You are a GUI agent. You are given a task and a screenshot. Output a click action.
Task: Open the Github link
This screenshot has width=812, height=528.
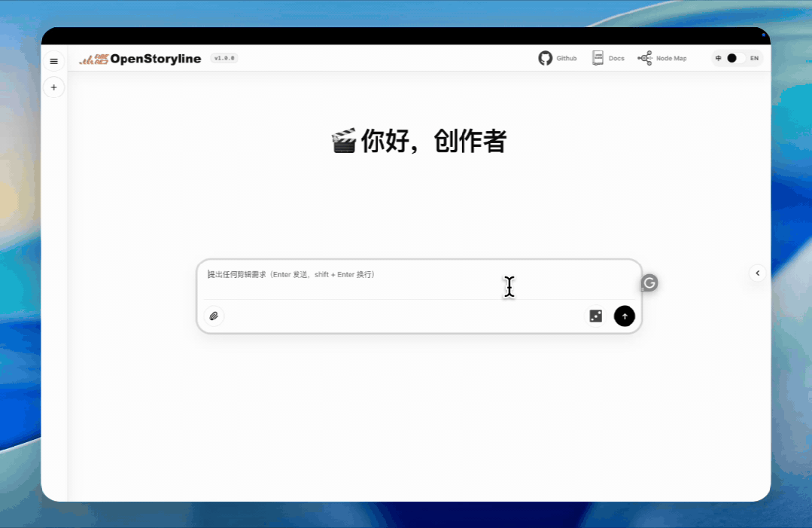558,57
